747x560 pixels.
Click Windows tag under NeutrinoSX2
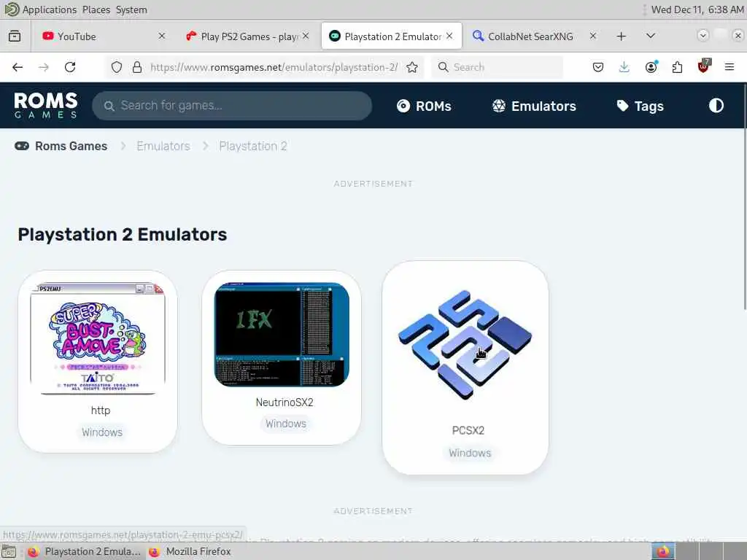click(x=286, y=424)
